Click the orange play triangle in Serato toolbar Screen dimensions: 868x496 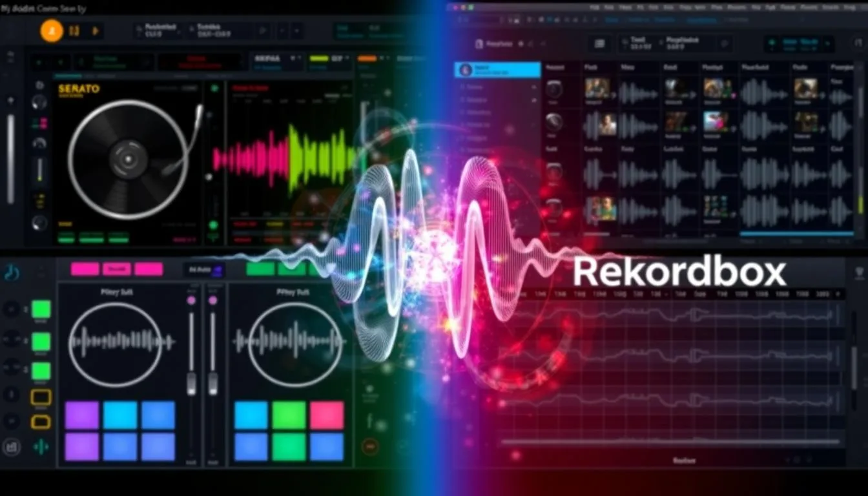[96, 30]
